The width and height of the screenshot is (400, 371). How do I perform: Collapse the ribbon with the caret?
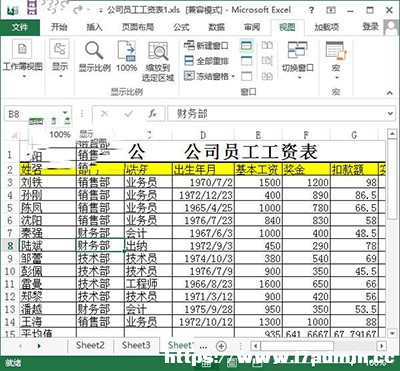390,93
